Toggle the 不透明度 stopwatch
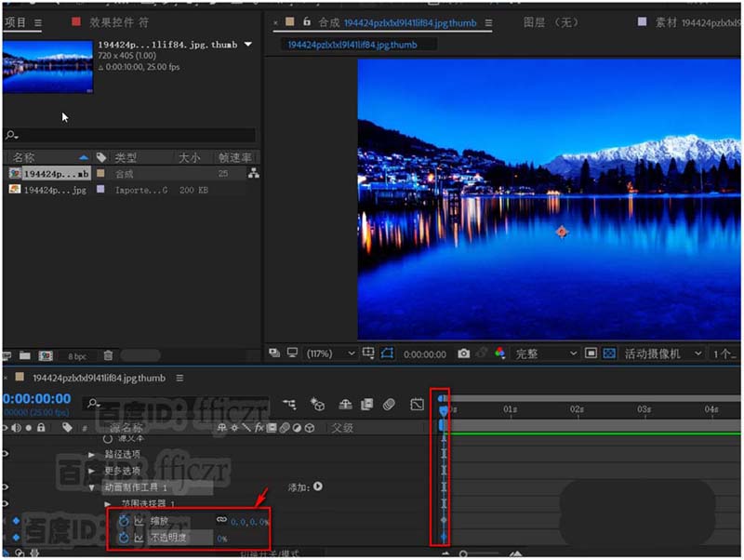744x560 pixels. pos(124,538)
